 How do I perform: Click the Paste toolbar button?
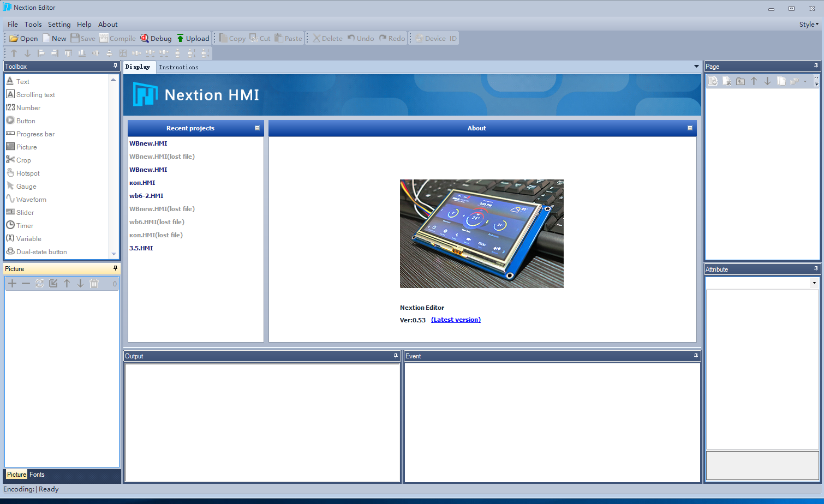pyautogui.click(x=288, y=38)
